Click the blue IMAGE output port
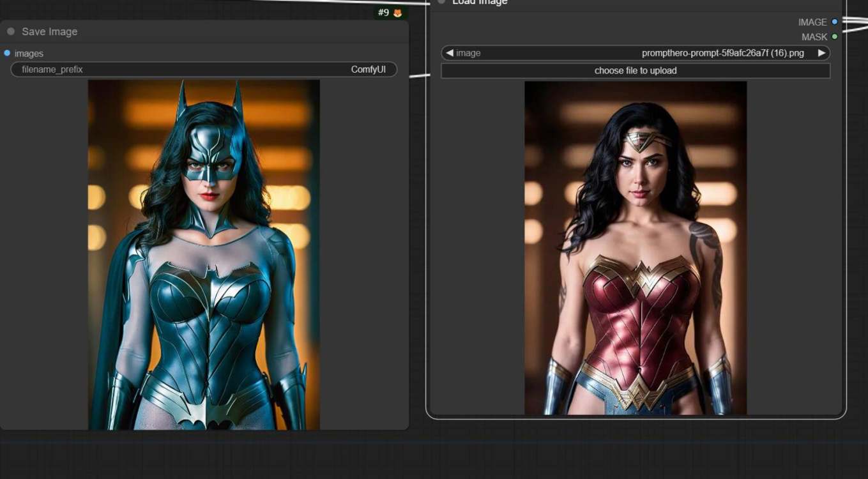Viewport: 868px width, 479px height. (834, 22)
